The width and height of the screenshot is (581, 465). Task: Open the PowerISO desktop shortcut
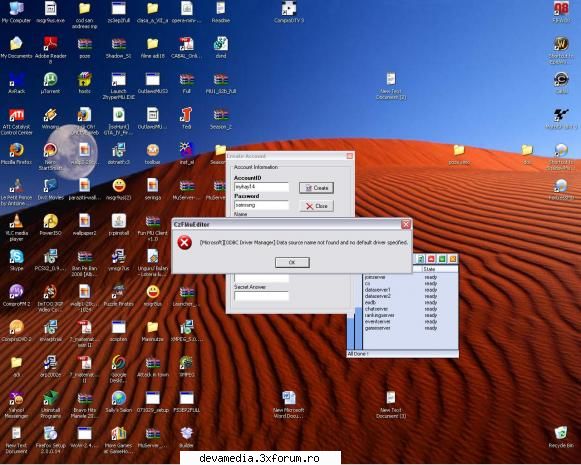pos(50,225)
